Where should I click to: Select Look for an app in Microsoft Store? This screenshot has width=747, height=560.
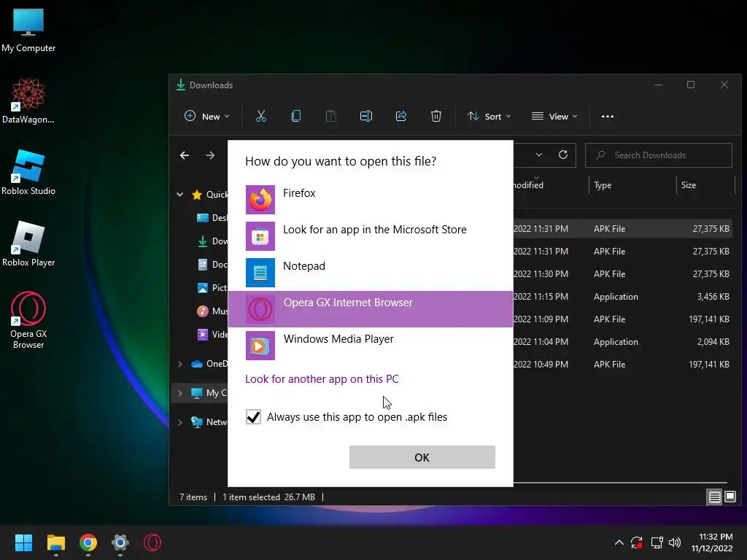coord(371,236)
